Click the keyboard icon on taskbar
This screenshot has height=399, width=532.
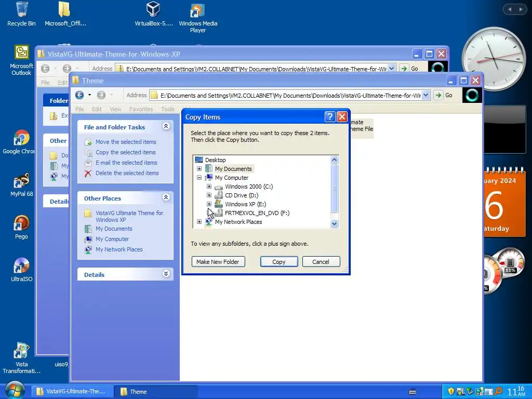pyautogui.click(x=412, y=392)
